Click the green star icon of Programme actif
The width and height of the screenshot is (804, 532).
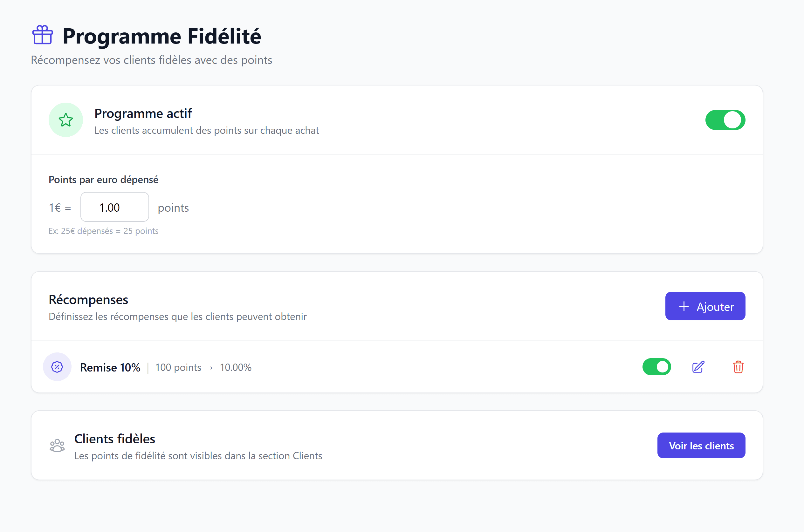point(65,120)
